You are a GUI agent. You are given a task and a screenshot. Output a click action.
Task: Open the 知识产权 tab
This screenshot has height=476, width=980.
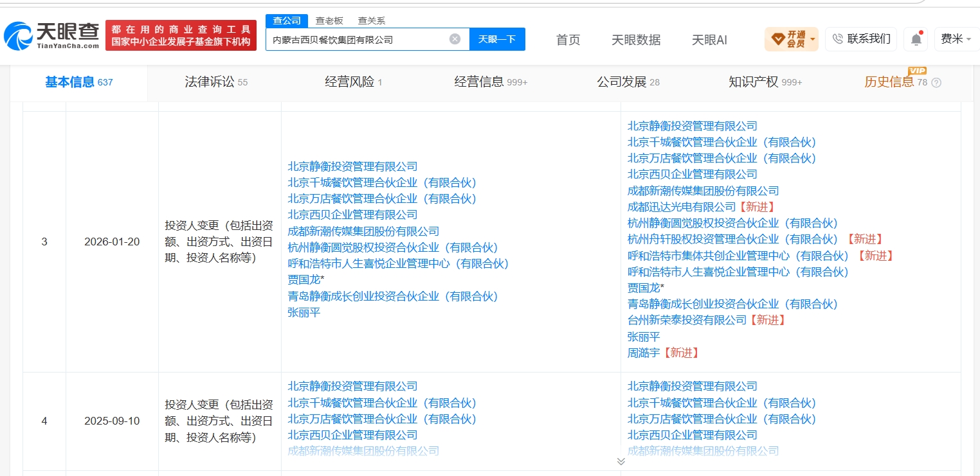[765, 82]
